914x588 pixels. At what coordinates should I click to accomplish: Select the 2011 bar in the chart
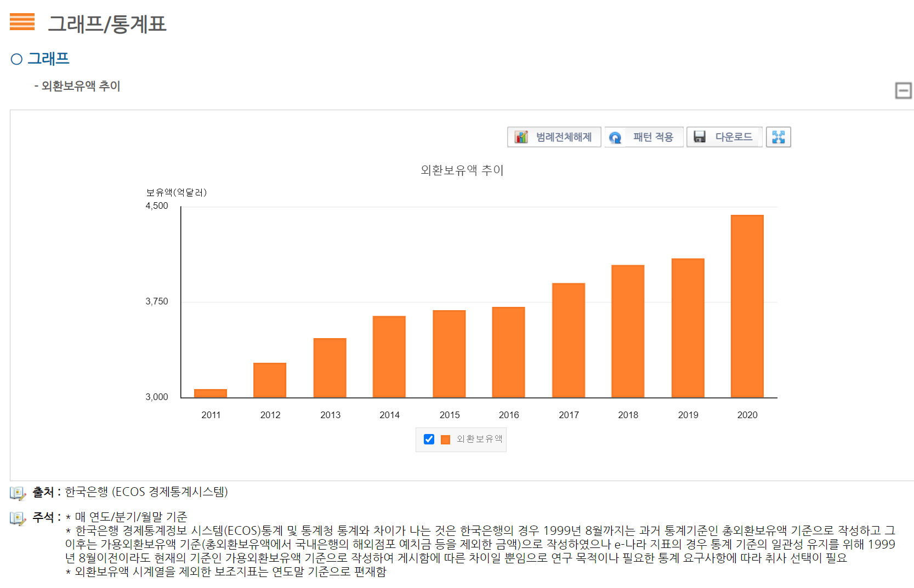(x=211, y=393)
